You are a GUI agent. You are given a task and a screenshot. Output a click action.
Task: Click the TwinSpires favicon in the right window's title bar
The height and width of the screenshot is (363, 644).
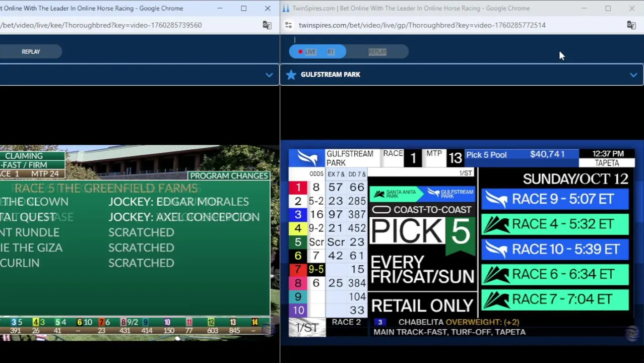(285, 8)
